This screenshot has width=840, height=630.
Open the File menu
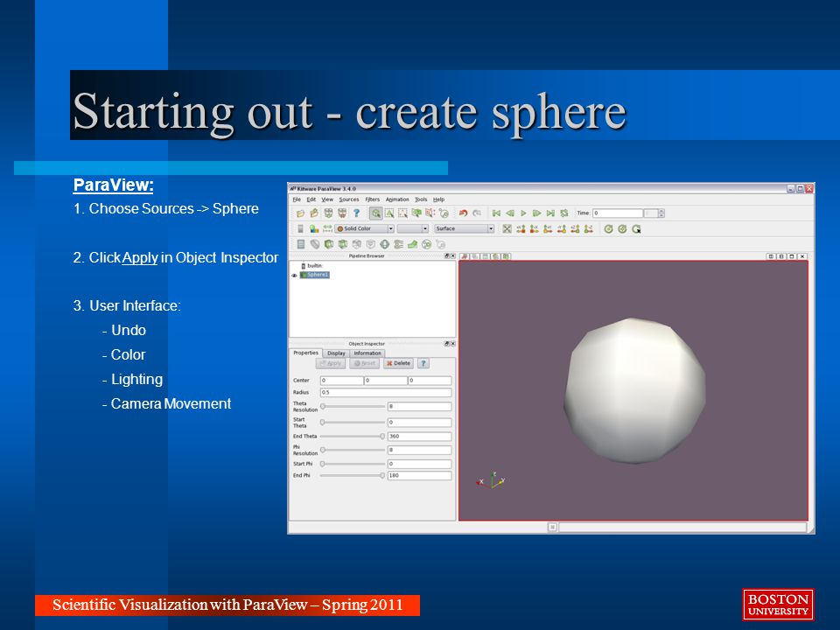tap(297, 199)
